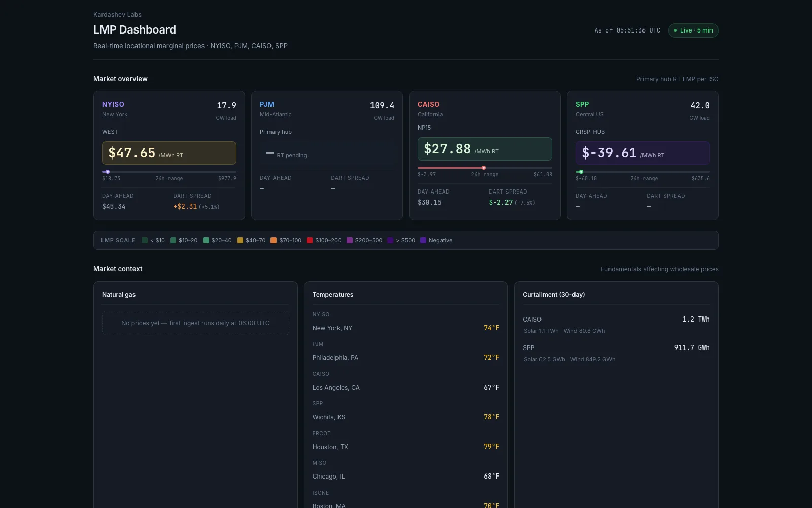This screenshot has width=812, height=508.
Task: Click the $200–500 legend swatch
Action: (350, 240)
